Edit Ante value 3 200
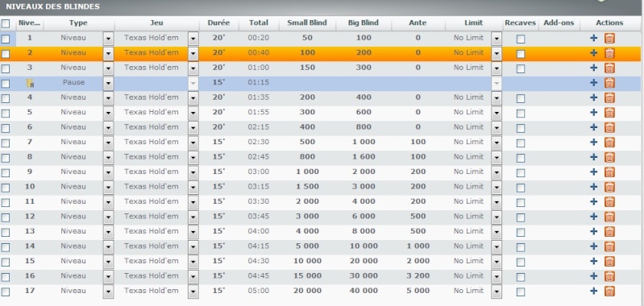Screen dimensions: 644x306 (x=418, y=275)
